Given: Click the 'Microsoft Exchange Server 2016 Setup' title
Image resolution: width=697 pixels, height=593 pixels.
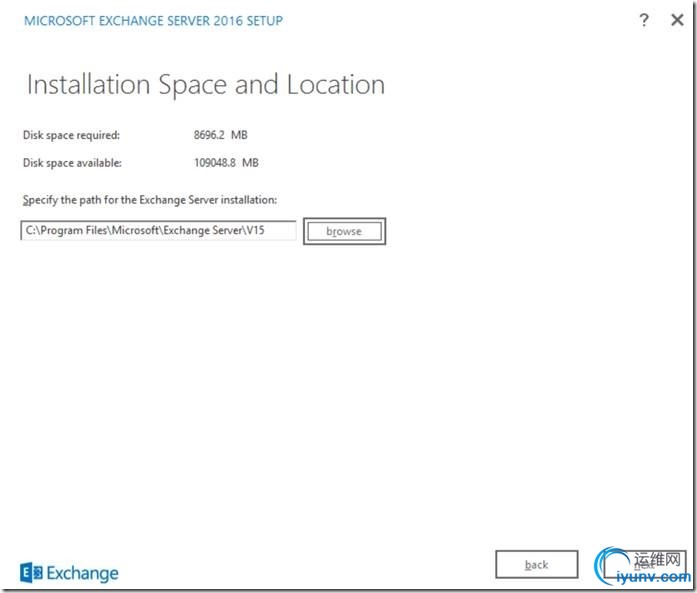Looking at the screenshot, I should point(153,21).
